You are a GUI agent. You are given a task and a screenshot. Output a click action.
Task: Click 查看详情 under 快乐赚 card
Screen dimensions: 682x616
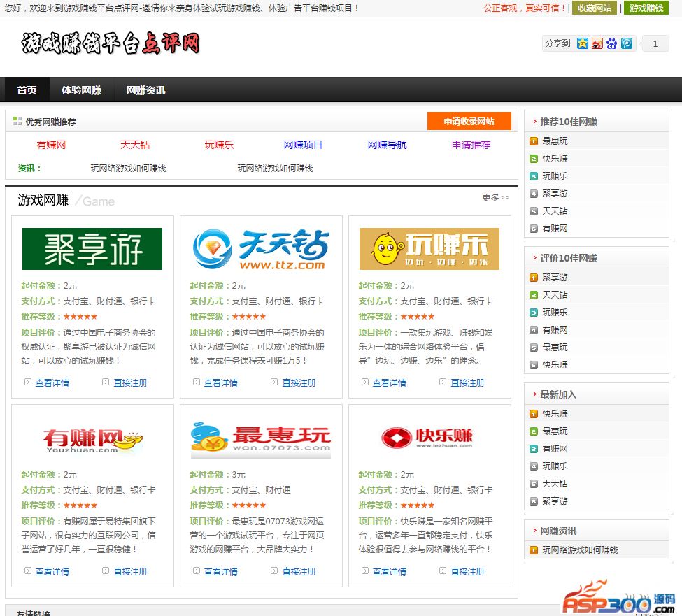[x=390, y=571]
